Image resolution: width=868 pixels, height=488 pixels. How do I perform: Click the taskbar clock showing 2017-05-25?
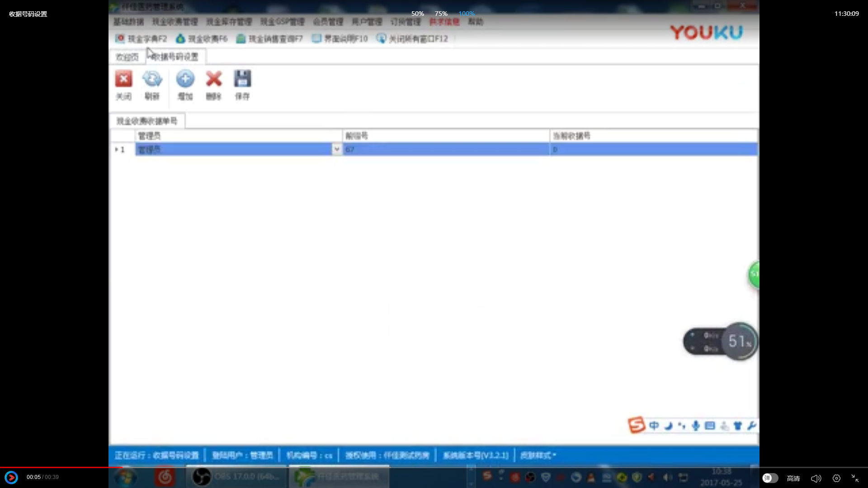[721, 477]
